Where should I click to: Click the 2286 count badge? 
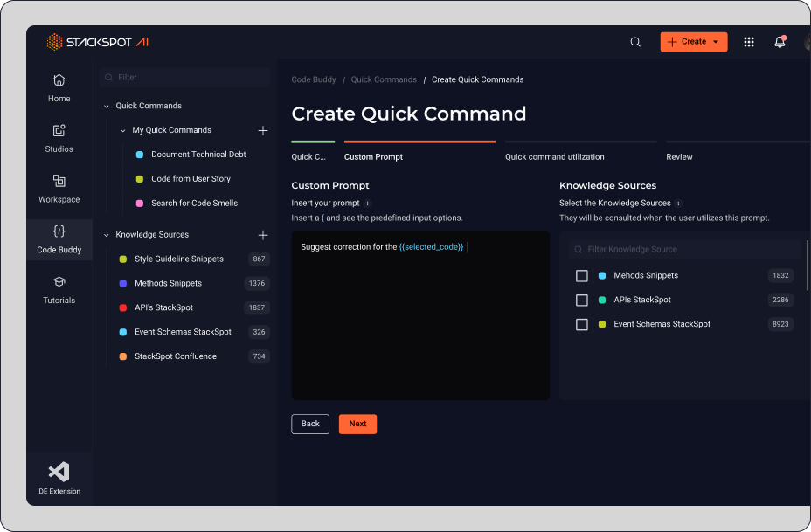[x=780, y=300]
